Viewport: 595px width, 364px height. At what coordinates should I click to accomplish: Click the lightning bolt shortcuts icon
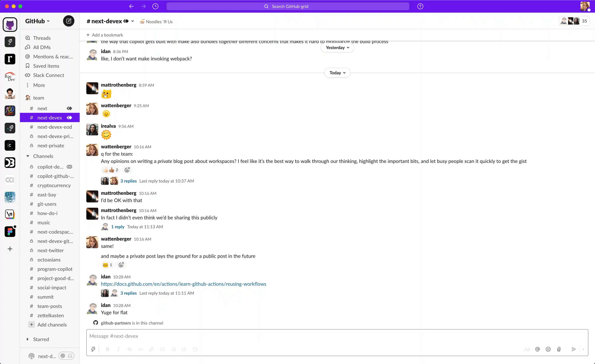click(93, 349)
